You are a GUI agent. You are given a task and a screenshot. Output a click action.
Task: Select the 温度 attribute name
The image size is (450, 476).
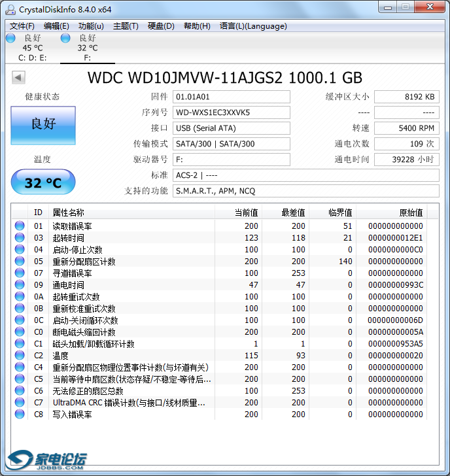point(60,356)
